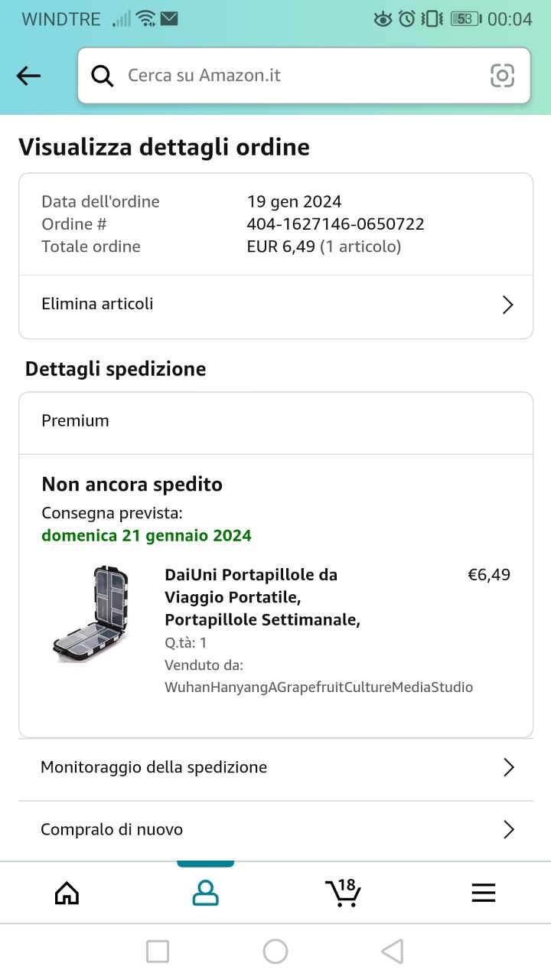Image resolution: width=551 pixels, height=980 pixels.
Task: Open the hamburger menu icon
Action: 483,892
